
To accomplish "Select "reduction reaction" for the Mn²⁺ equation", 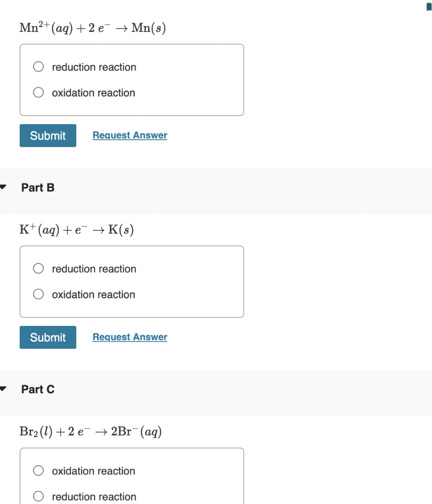I will (38, 66).
